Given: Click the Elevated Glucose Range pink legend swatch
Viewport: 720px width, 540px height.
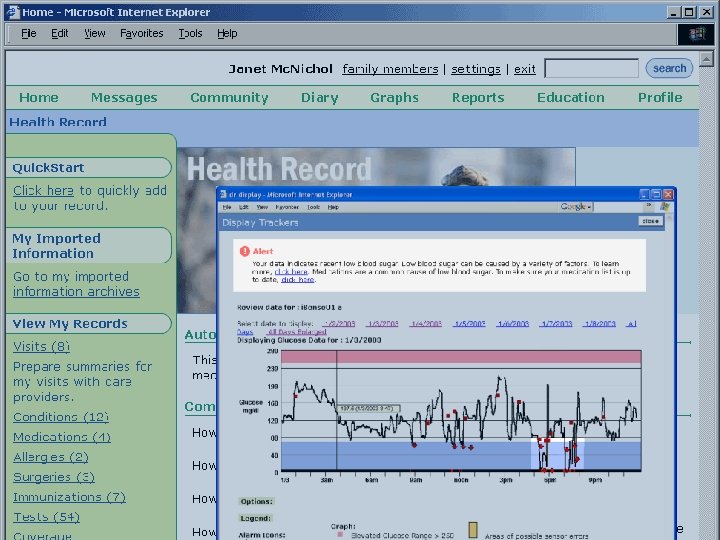Looking at the screenshot, I should (340, 535).
